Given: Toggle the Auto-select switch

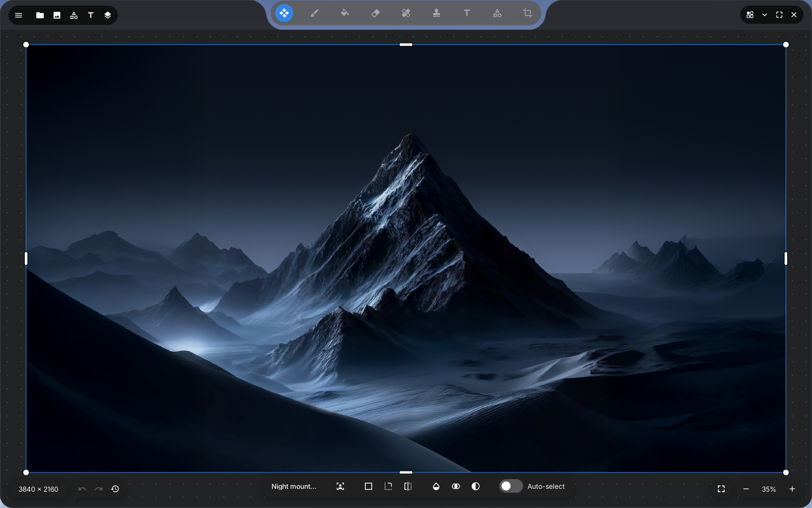Looking at the screenshot, I should pyautogui.click(x=510, y=487).
